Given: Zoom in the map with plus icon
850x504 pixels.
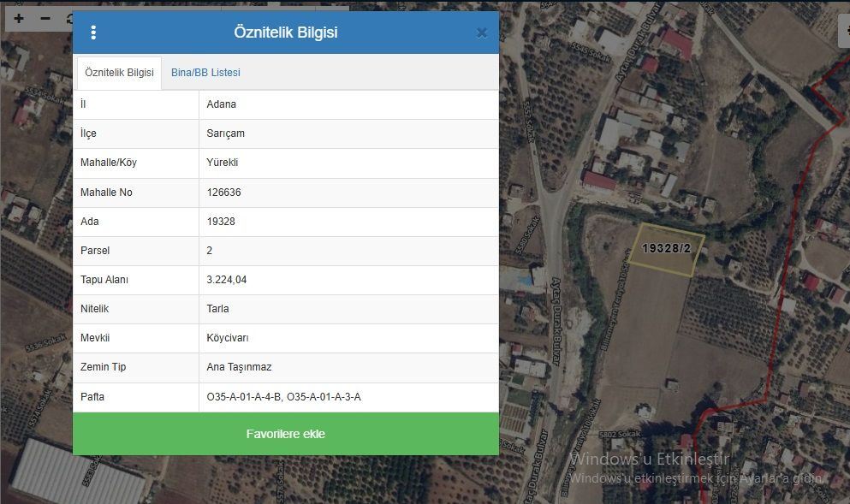Looking at the screenshot, I should [x=19, y=19].
